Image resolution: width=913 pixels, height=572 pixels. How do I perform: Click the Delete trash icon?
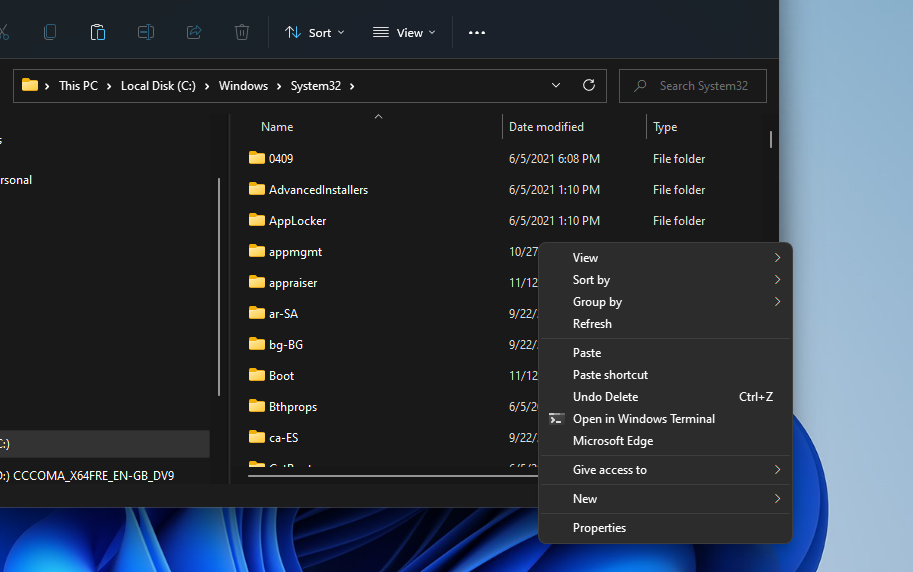pos(242,32)
